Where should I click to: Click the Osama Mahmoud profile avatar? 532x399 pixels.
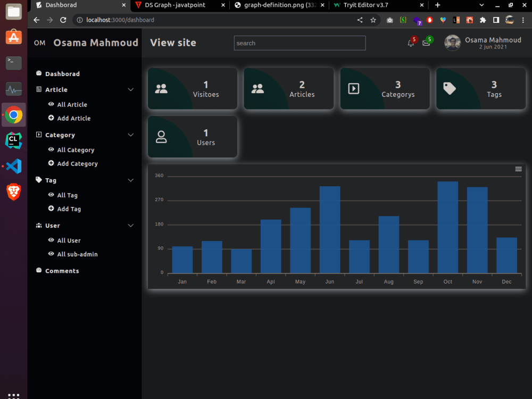pyautogui.click(x=452, y=43)
